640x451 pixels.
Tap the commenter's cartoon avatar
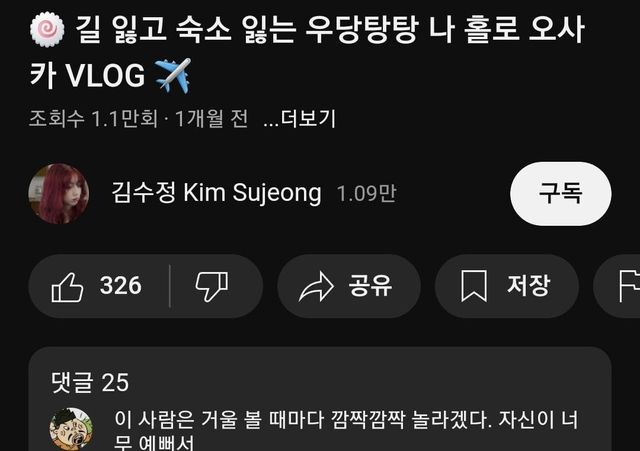coord(71,429)
